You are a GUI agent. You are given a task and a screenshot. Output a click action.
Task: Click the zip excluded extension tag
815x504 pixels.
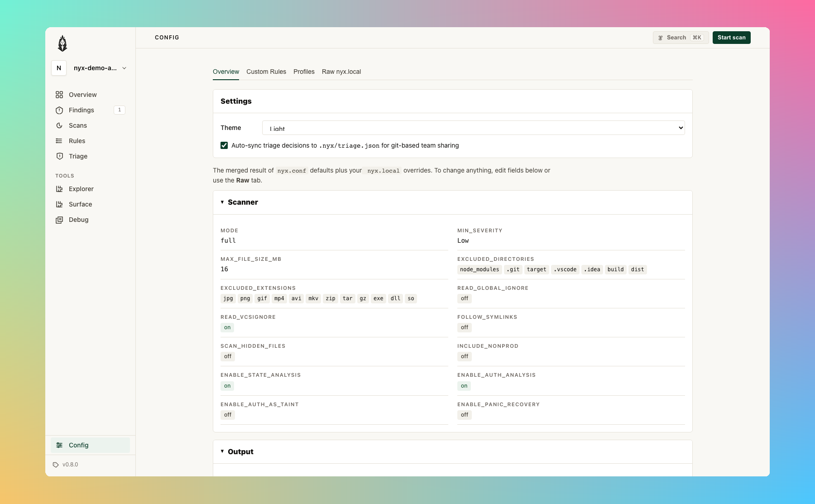pos(331,298)
